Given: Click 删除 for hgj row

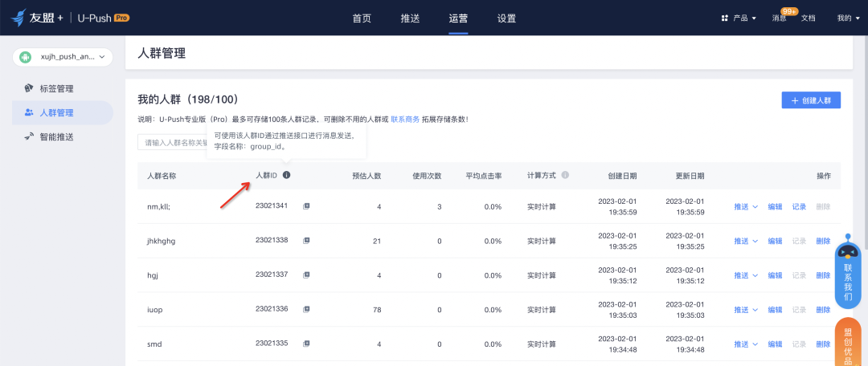Looking at the screenshot, I should (x=823, y=275).
